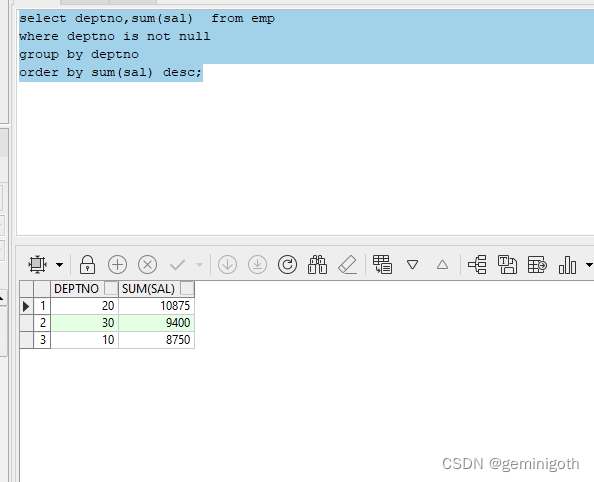Click the 'select deptno,sum(sal)' SQL line
Image resolution: width=594 pixels, height=482 pixels.
coord(147,18)
